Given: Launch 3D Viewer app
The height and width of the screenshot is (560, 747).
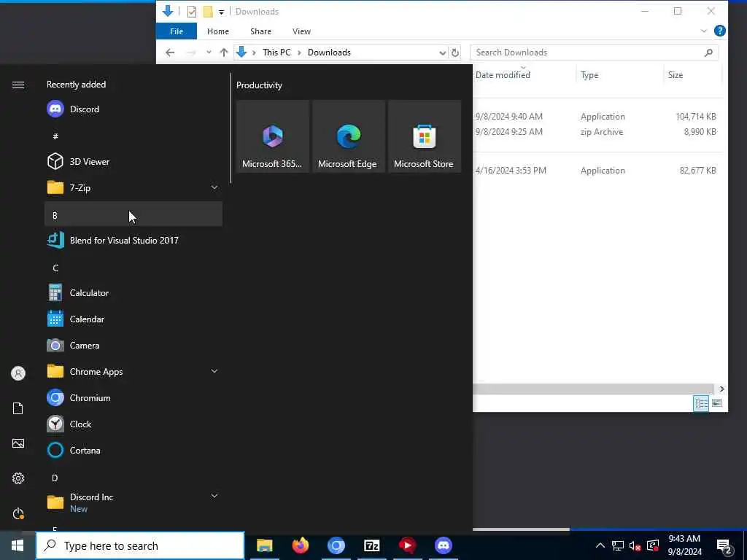Looking at the screenshot, I should [133, 161].
